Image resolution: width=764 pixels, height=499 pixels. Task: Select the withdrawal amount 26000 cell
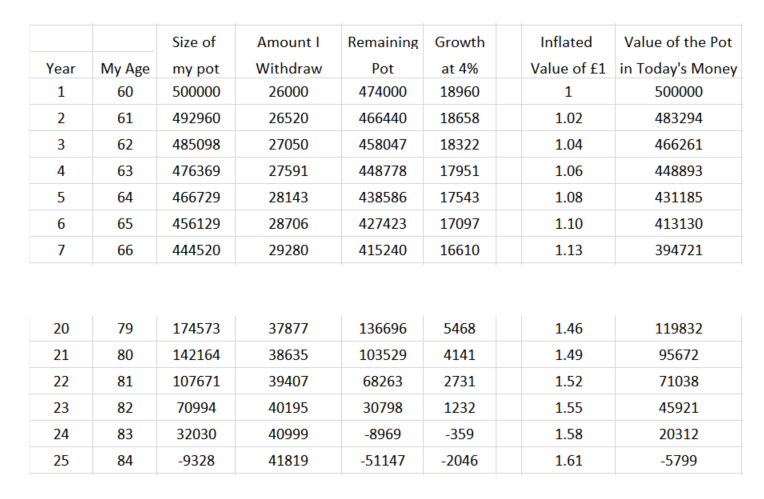click(x=287, y=92)
